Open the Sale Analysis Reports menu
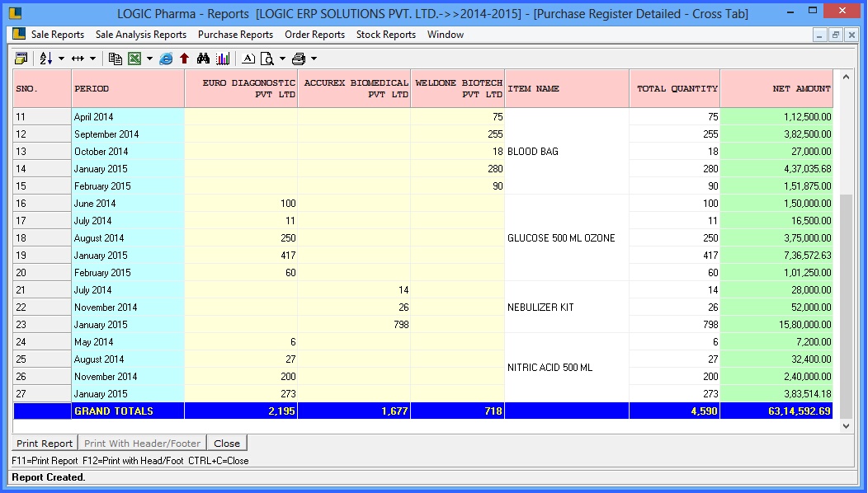 coord(141,35)
